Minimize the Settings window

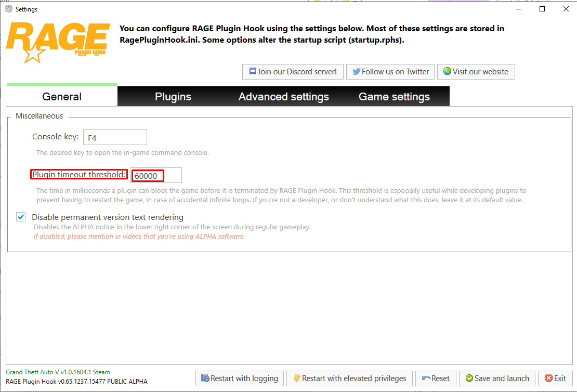519,9
